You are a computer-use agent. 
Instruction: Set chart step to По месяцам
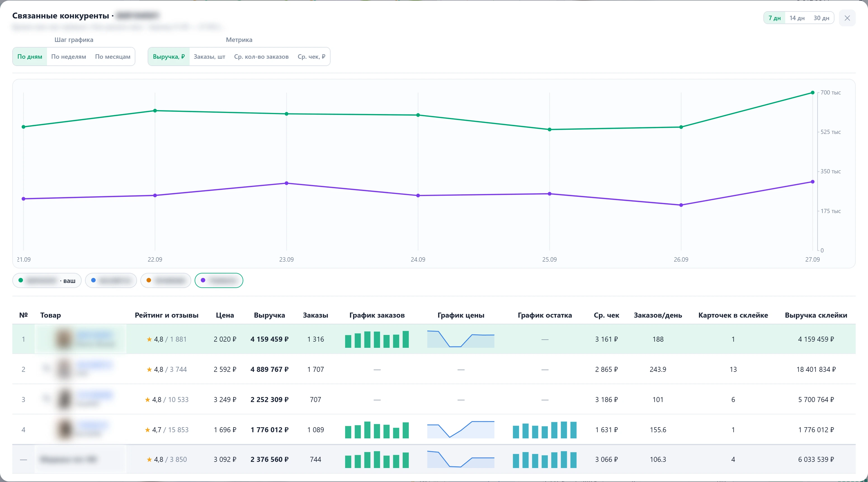pyautogui.click(x=112, y=56)
